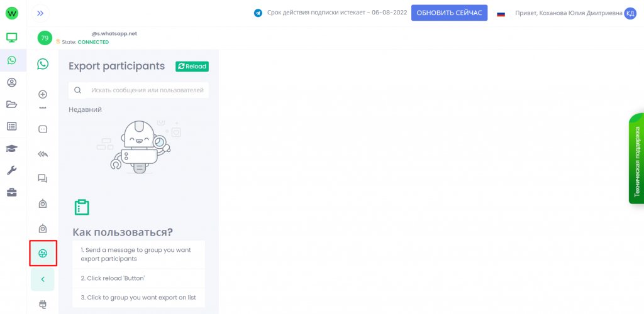Click the green Reload button

tap(192, 67)
